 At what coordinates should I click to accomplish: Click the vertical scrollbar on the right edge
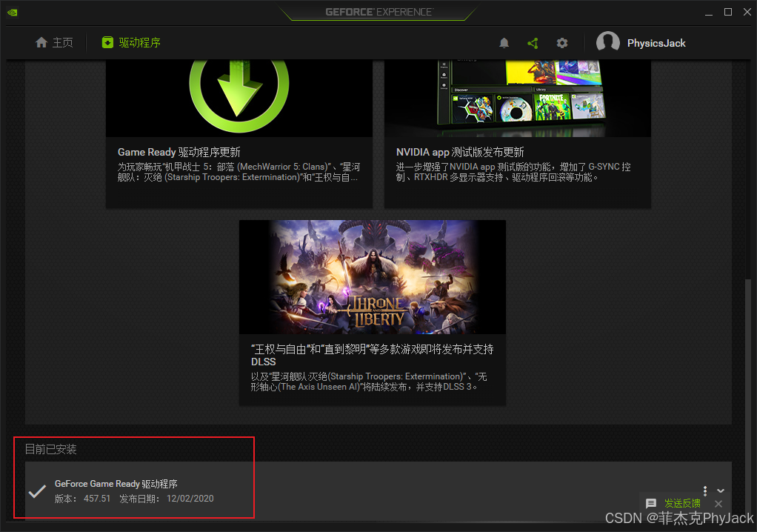[x=748, y=396]
